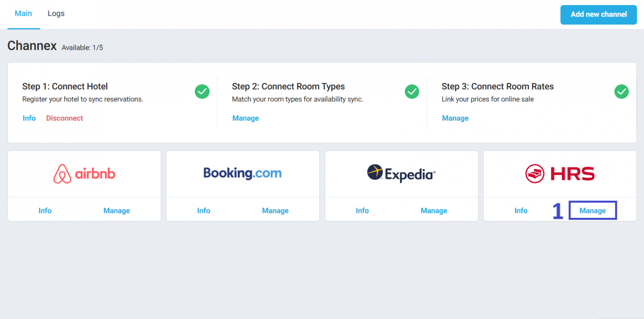Open Info for the Booking.com channel
Screen dimensions: 644x319
203,211
